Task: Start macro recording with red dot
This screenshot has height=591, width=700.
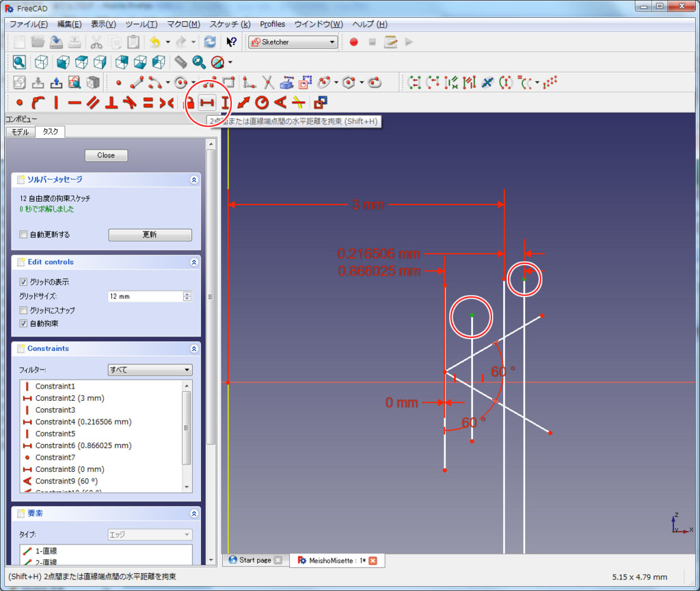Action: (353, 42)
